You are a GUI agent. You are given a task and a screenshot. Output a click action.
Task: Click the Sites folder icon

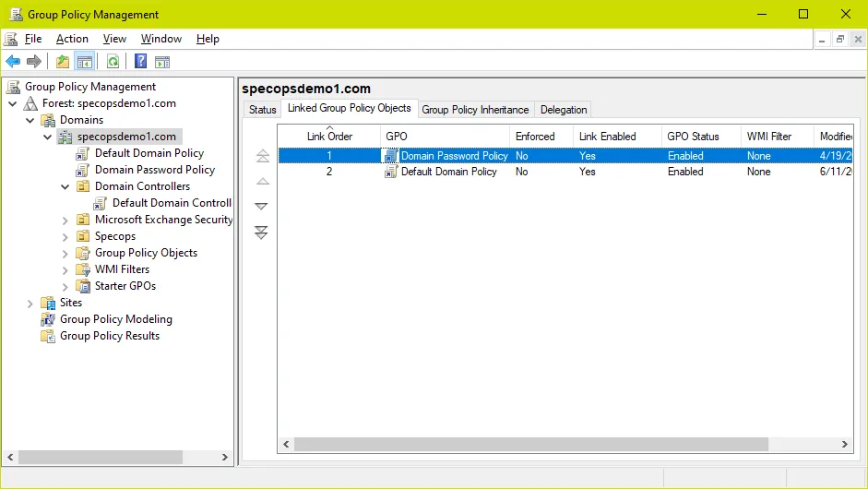coord(48,303)
